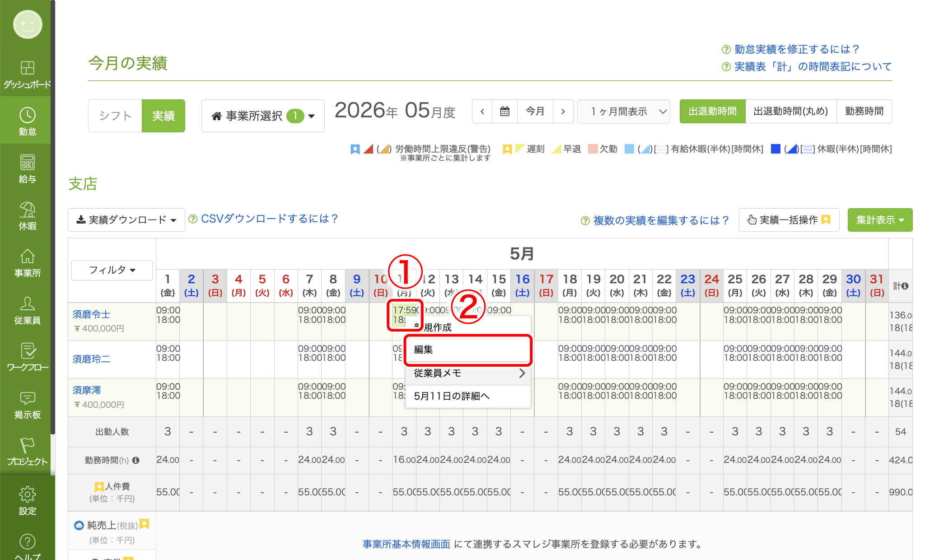Open the 設定 gear icon

28,495
